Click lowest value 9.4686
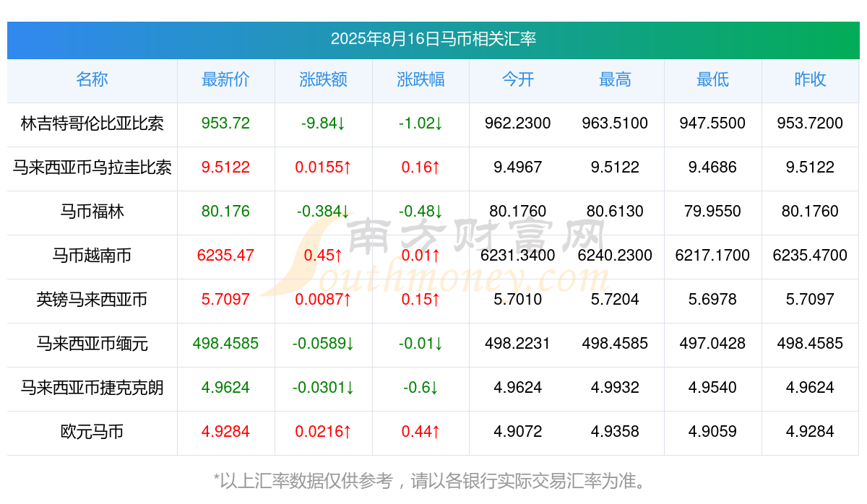The height and width of the screenshot is (504, 867). pos(713,168)
